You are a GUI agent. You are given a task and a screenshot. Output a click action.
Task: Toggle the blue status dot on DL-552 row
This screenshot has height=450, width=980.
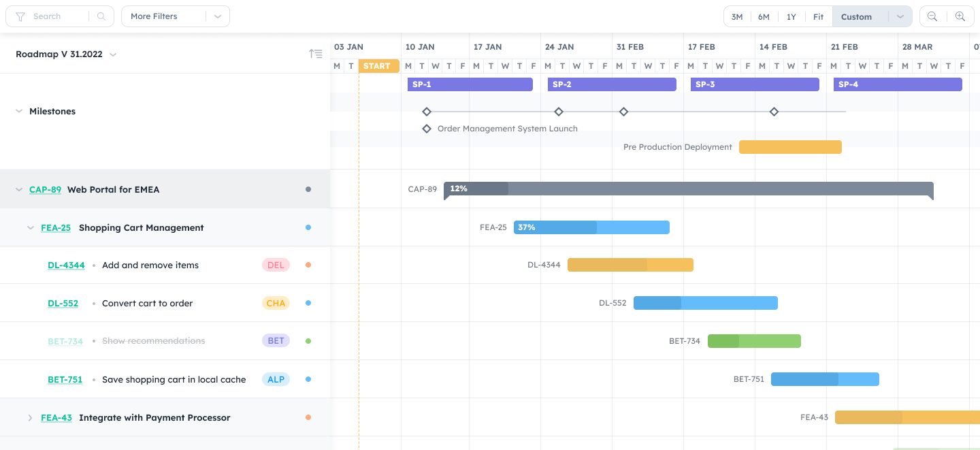(x=308, y=303)
